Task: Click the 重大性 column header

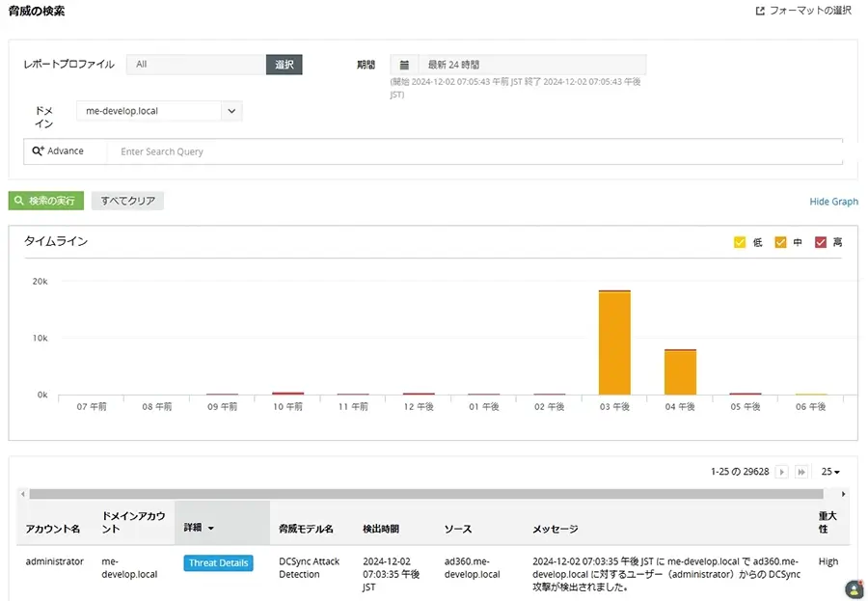Action: [x=827, y=522]
